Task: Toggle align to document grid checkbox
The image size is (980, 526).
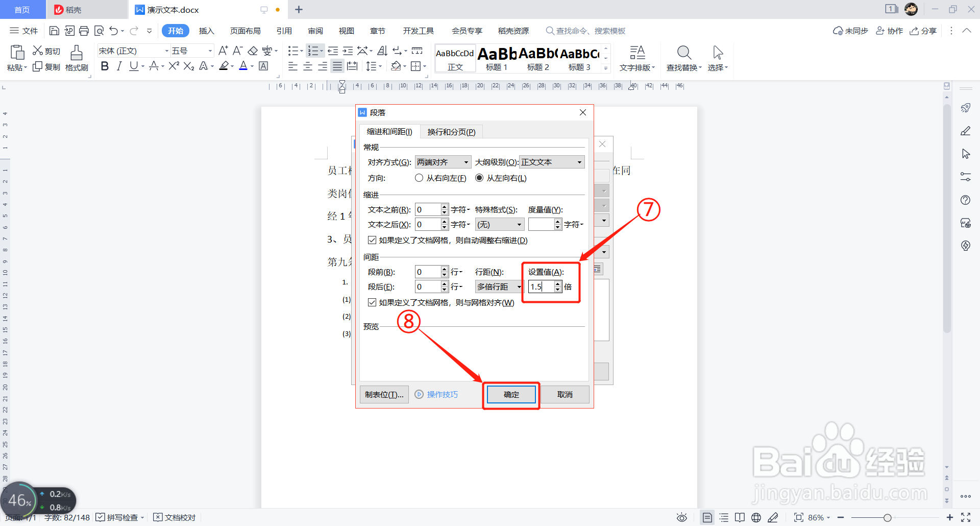Action: [372, 302]
